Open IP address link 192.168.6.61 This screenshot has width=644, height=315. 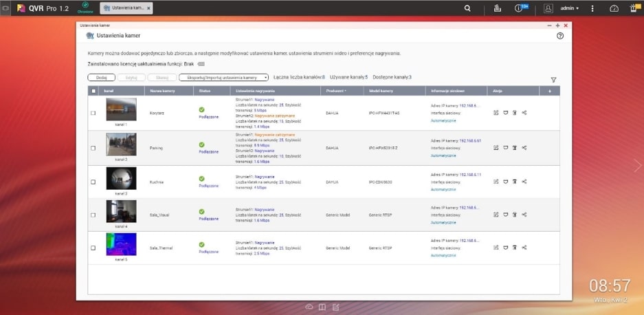[470, 140]
